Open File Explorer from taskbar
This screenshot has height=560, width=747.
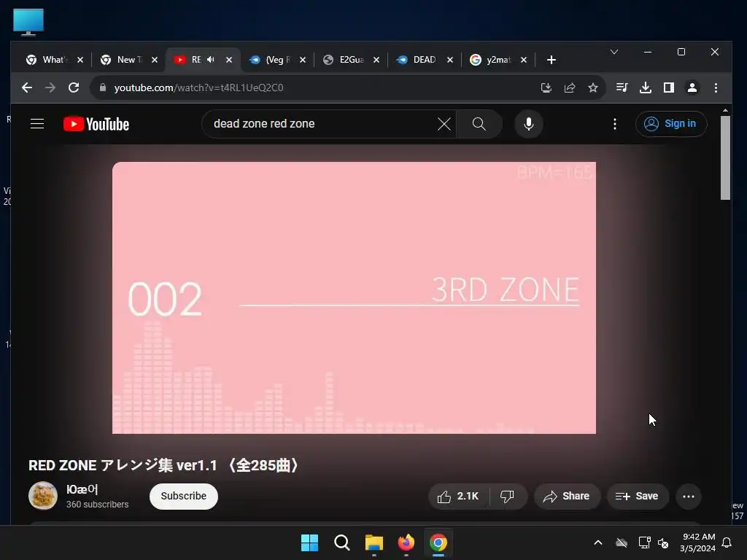(374, 542)
